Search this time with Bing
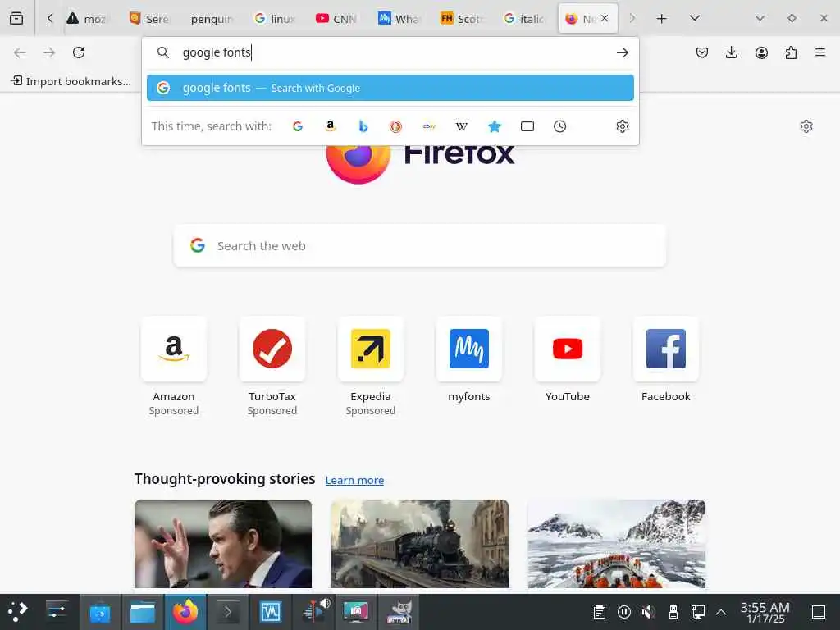840x630 pixels. tap(363, 126)
